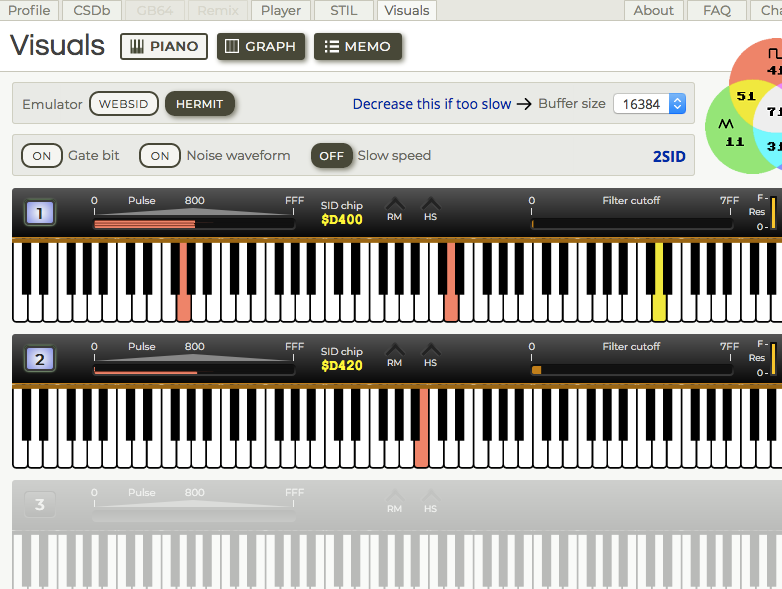This screenshot has width=782, height=589.
Task: Click the yellow key on voice 1 piano
Action: pos(659,282)
